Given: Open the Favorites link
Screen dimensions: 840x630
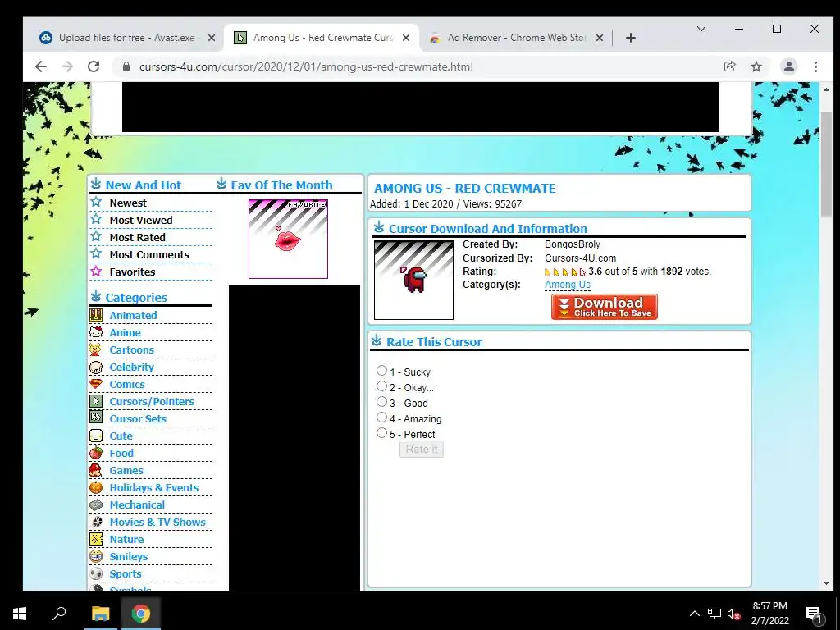Looking at the screenshot, I should tap(132, 272).
